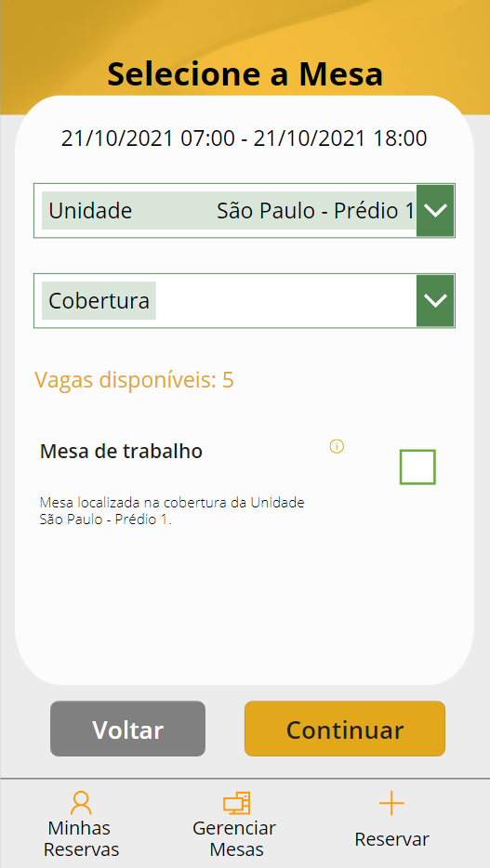
Task: Go to the Reservar tab label
Action: 392,840
